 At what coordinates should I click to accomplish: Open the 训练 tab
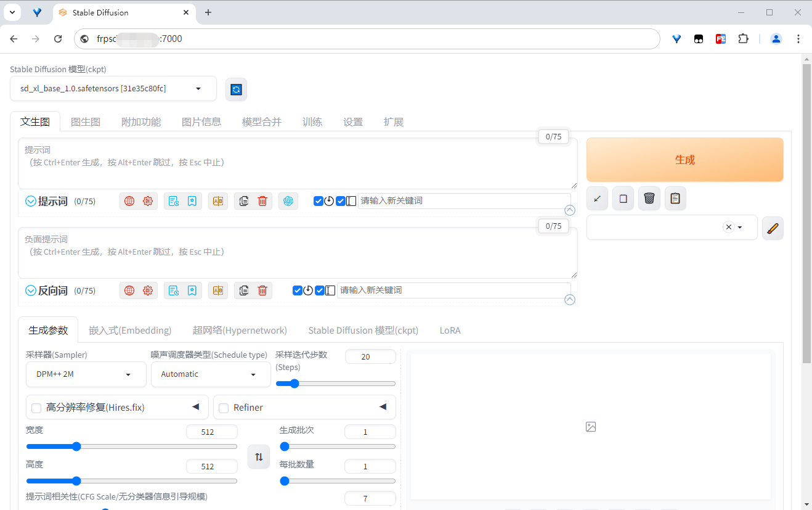click(312, 122)
